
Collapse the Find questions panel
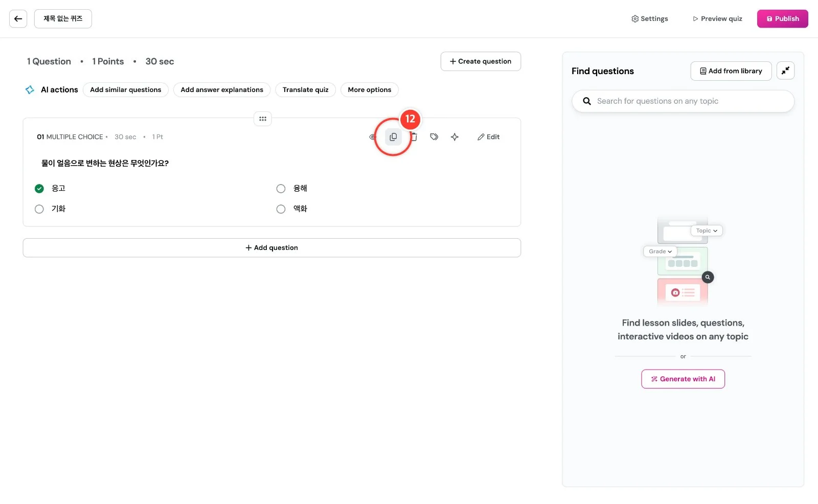tap(785, 71)
